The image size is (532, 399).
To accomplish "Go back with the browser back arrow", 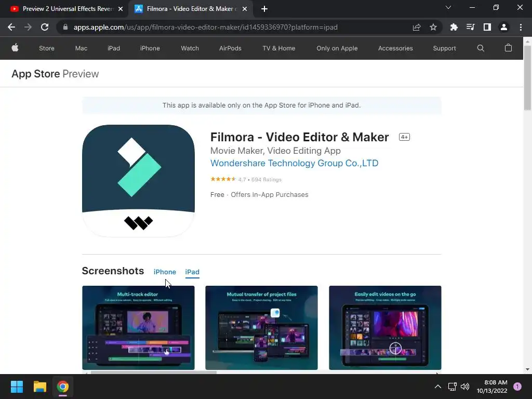I will [x=11, y=27].
